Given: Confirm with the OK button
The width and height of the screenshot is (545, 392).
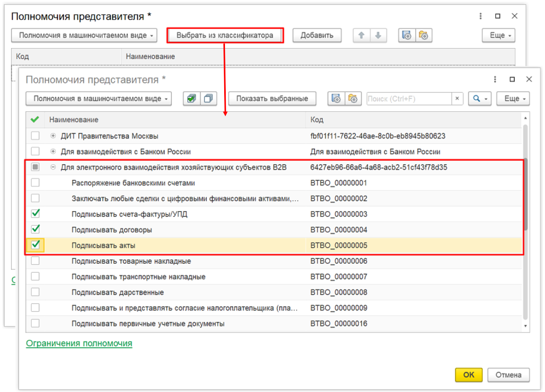Looking at the screenshot, I should [469, 375].
